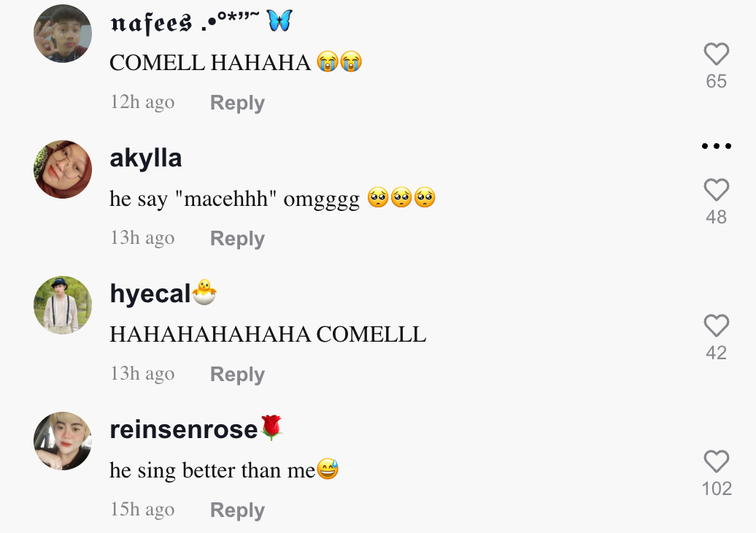The height and width of the screenshot is (533, 756).
Task: Like hyecal's HAHAHAHAHAHA COMELLL comment
Action: click(716, 326)
